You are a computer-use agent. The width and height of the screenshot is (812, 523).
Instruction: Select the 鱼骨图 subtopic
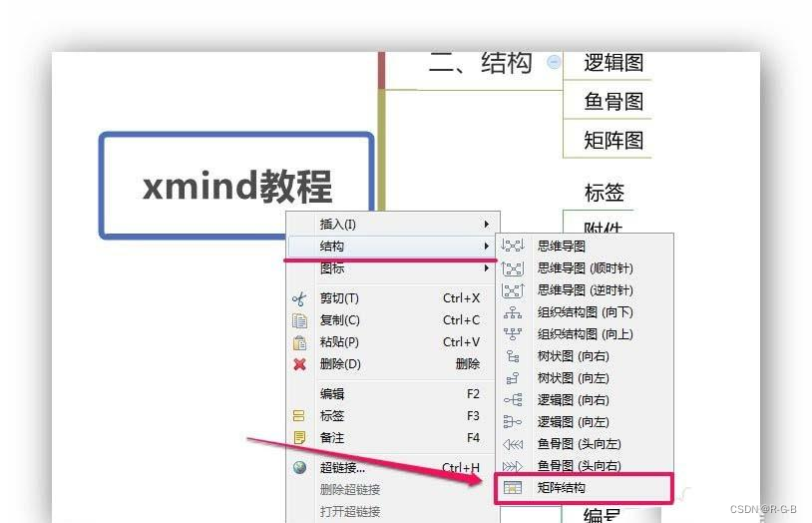tap(613, 101)
